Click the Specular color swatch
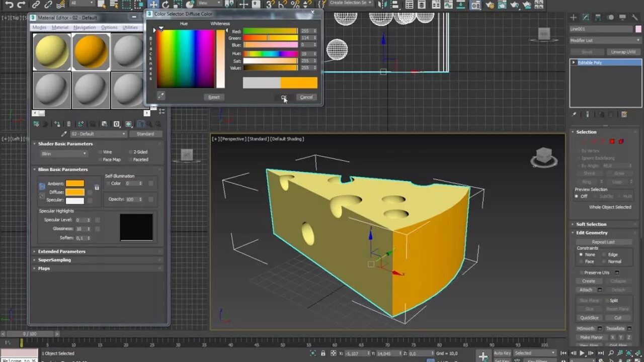 pyautogui.click(x=75, y=201)
